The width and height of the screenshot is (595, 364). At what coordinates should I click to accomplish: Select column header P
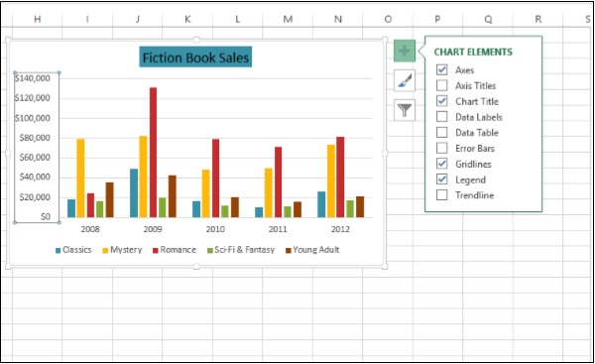(x=437, y=20)
